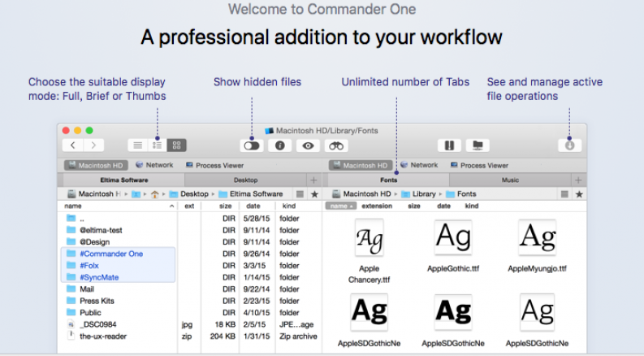The height and width of the screenshot is (356, 644).
Task: Click Library in the right path bar
Action: [418, 194]
